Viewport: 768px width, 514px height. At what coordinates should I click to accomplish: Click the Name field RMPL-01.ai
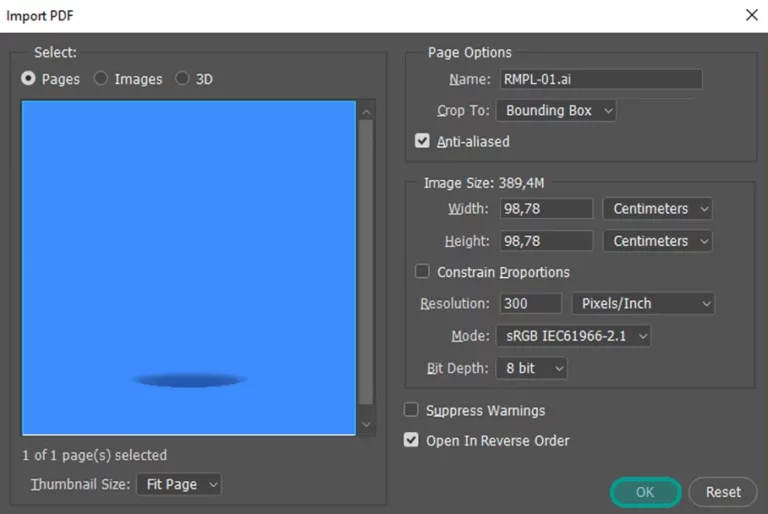coord(601,79)
